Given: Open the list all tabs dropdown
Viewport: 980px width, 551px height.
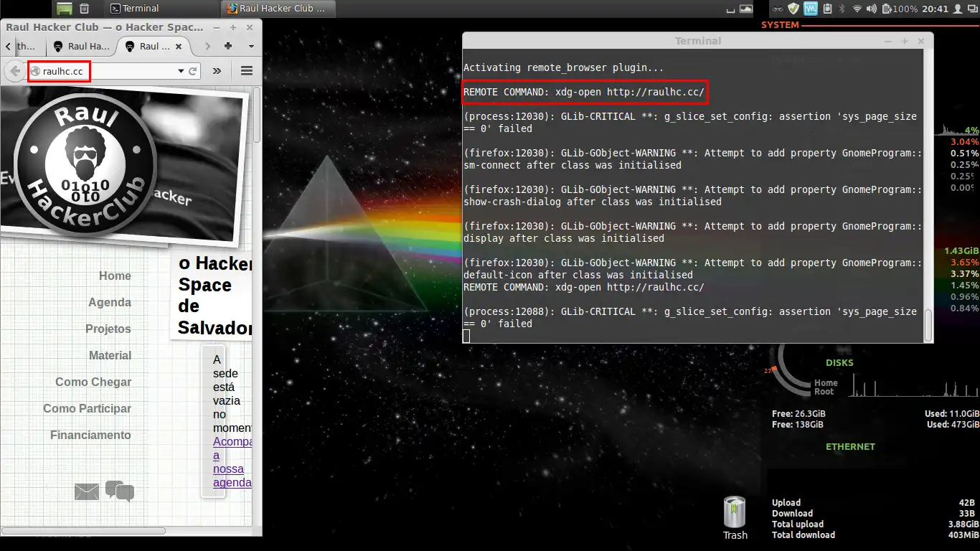Looking at the screenshot, I should pyautogui.click(x=251, y=46).
